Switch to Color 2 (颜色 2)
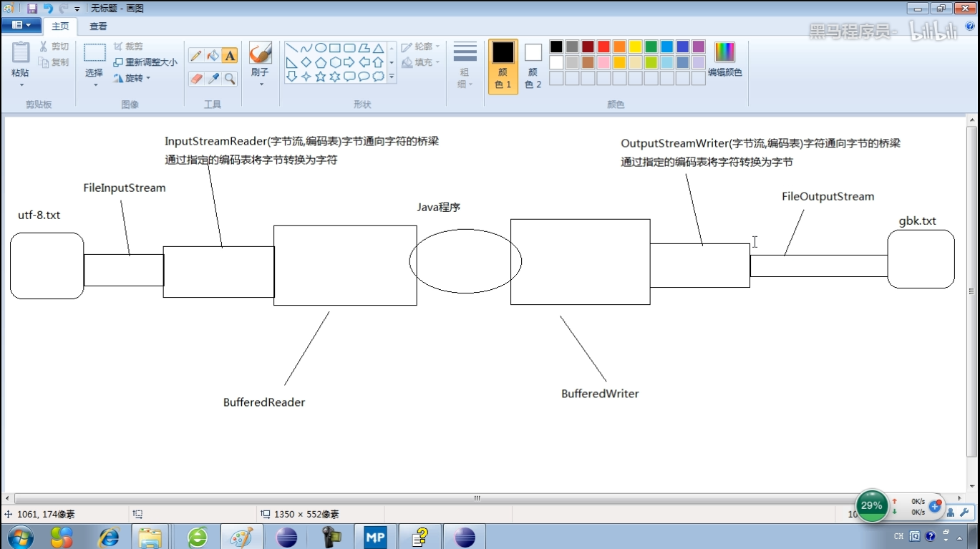This screenshot has width=980, height=549. click(x=533, y=66)
